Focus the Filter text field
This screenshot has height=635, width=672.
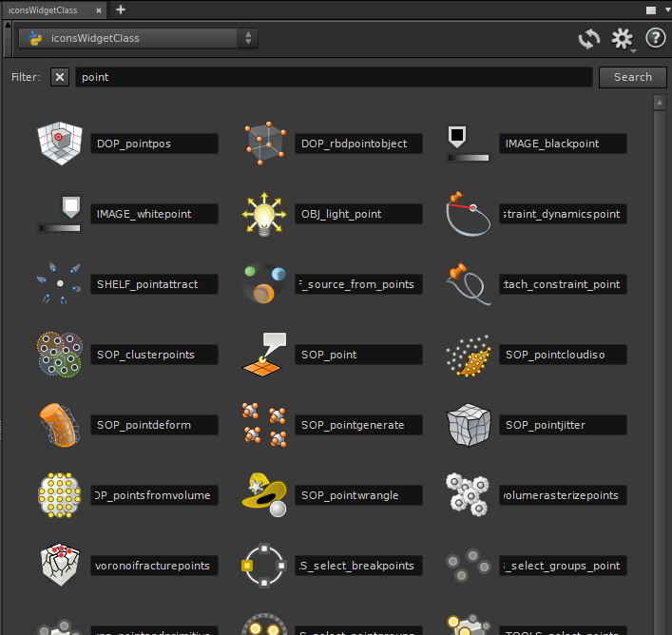click(334, 77)
